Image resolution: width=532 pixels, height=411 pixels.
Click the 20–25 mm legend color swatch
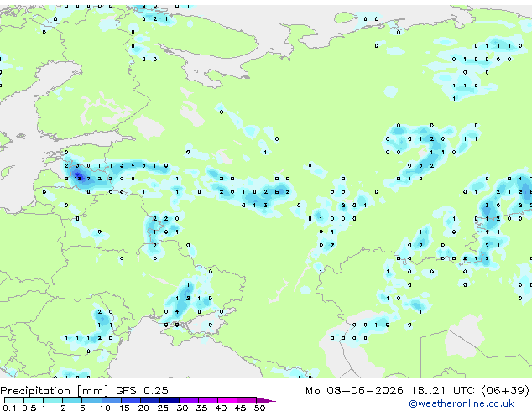tap(150, 400)
